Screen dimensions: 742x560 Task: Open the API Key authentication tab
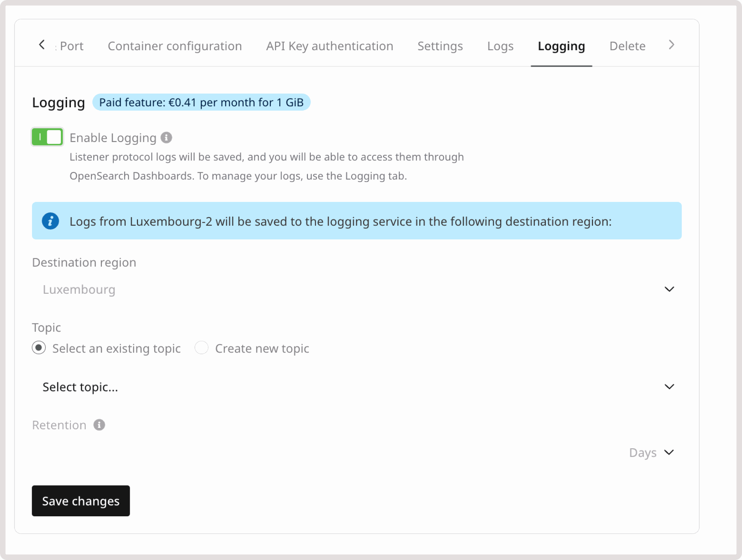[330, 46]
